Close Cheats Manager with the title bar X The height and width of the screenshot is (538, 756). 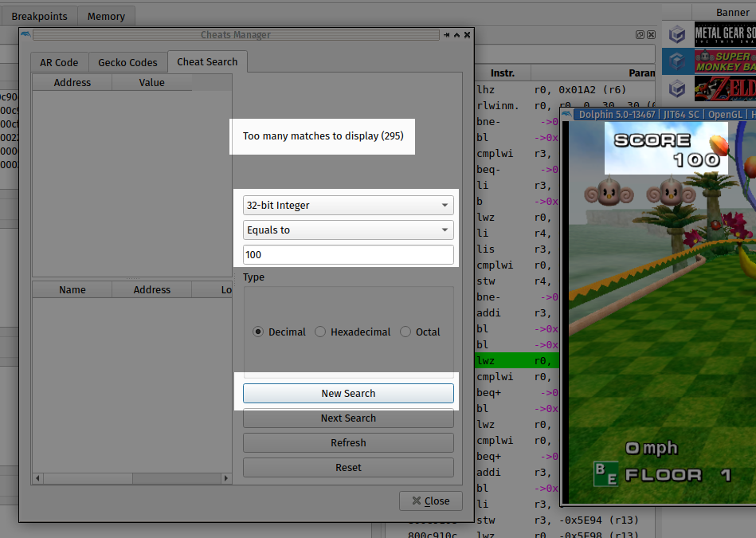(x=467, y=35)
